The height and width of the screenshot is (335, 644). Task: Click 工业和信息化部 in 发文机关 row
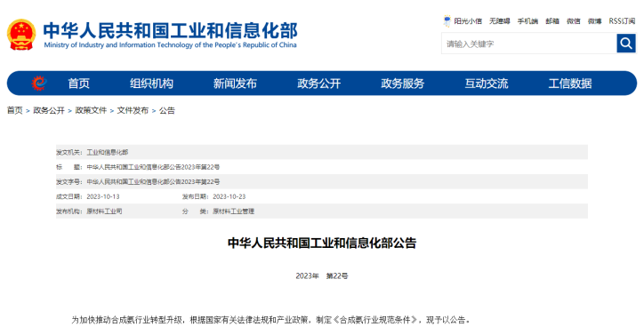tap(108, 152)
